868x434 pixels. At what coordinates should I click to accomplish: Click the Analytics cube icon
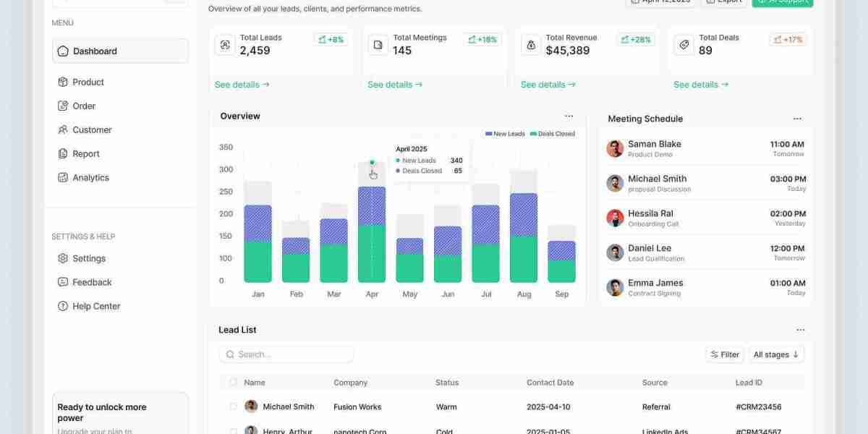point(63,178)
